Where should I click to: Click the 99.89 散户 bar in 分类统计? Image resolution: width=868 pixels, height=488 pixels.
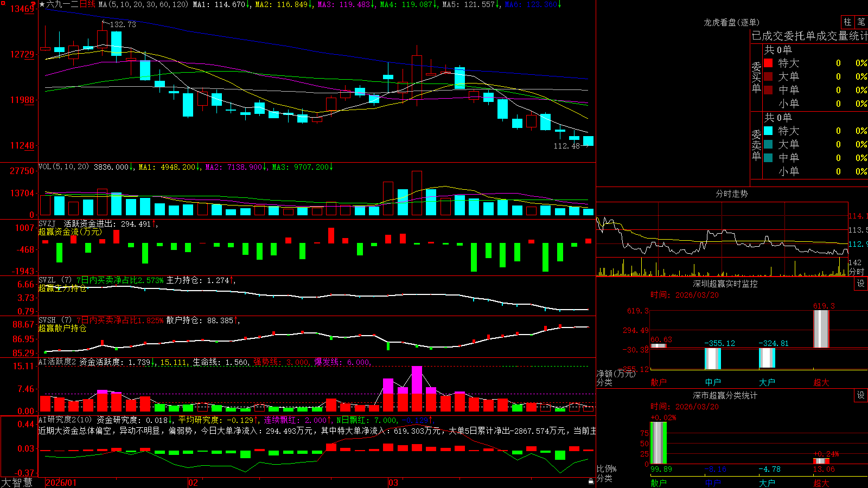coord(659,443)
